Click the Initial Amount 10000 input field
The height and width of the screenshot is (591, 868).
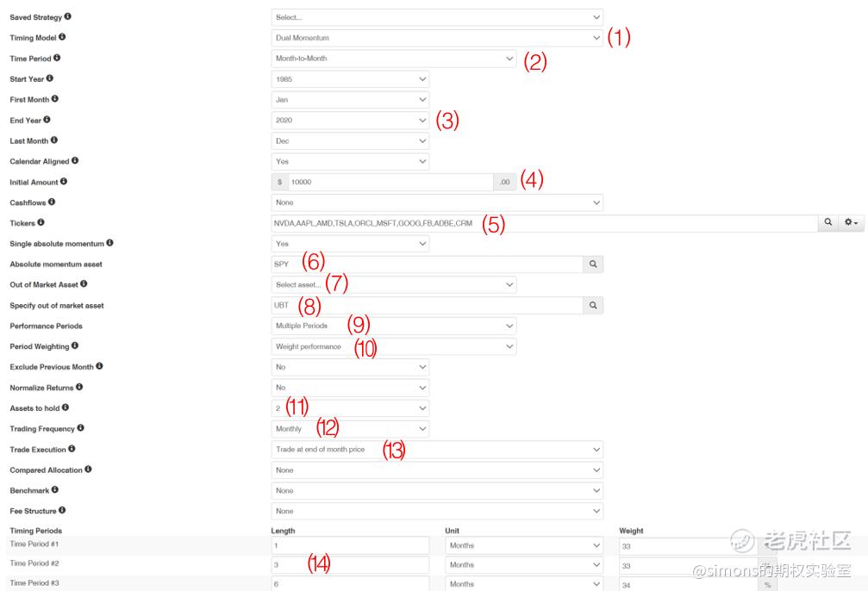point(390,182)
